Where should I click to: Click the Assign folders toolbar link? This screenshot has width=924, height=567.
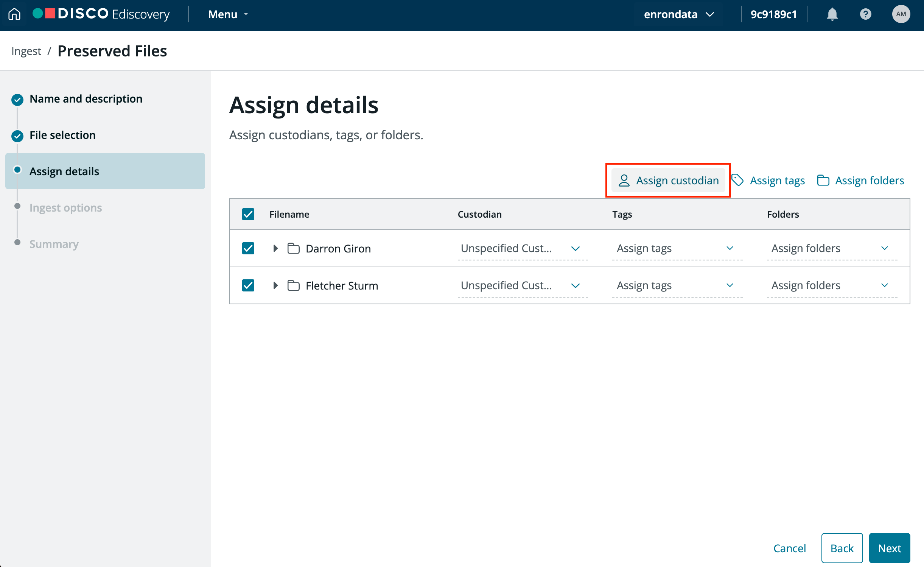pyautogui.click(x=860, y=181)
